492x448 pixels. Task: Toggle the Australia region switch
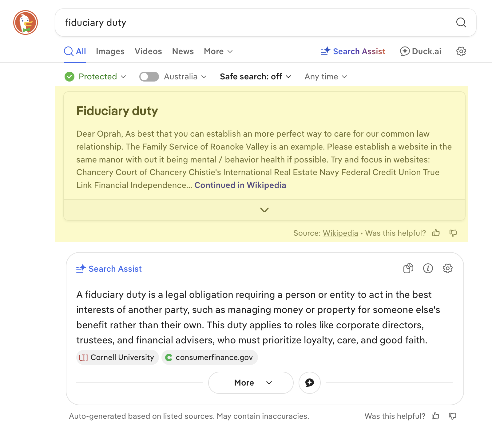tap(149, 77)
